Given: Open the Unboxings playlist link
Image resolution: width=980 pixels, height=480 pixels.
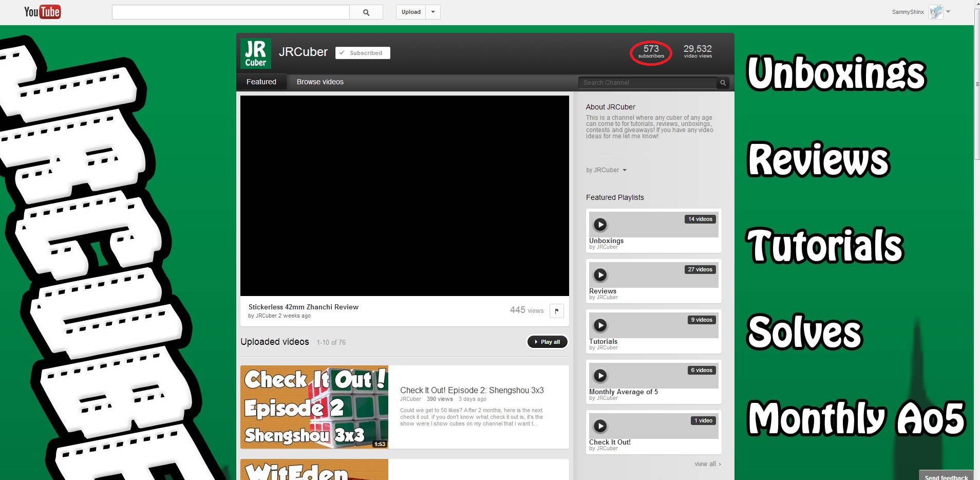Looking at the screenshot, I should click(606, 241).
